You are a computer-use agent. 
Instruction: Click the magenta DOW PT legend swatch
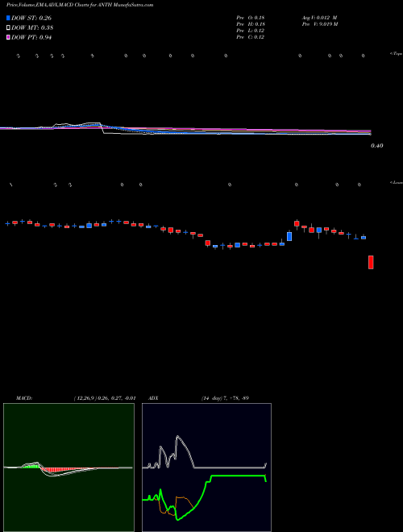tap(8, 38)
